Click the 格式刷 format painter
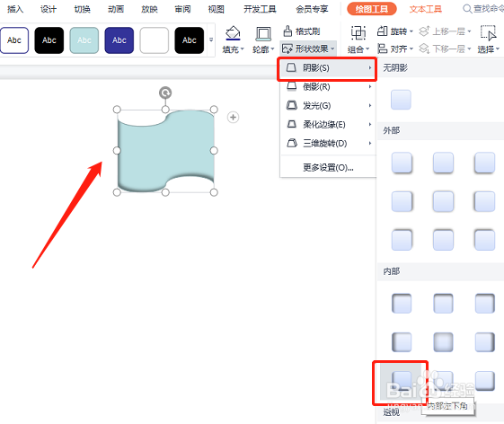 point(302,31)
